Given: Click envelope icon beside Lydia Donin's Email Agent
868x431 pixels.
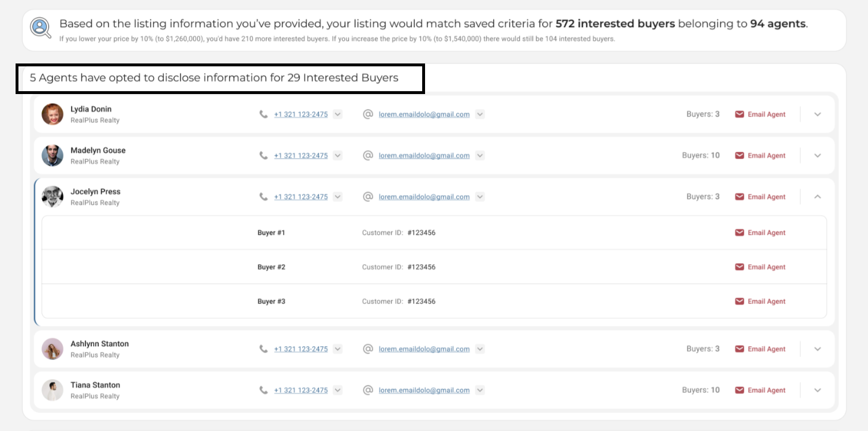Looking at the screenshot, I should [x=739, y=114].
